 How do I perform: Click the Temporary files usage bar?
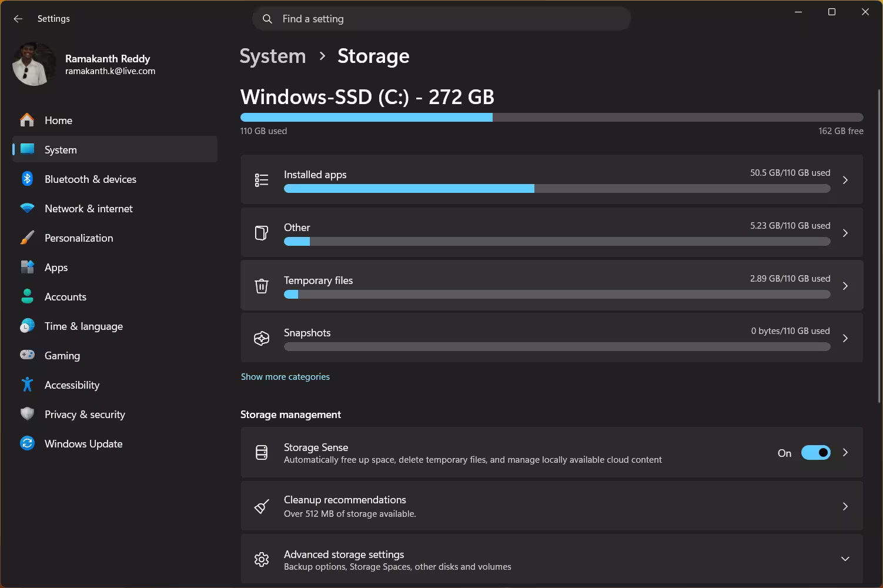pyautogui.click(x=557, y=295)
